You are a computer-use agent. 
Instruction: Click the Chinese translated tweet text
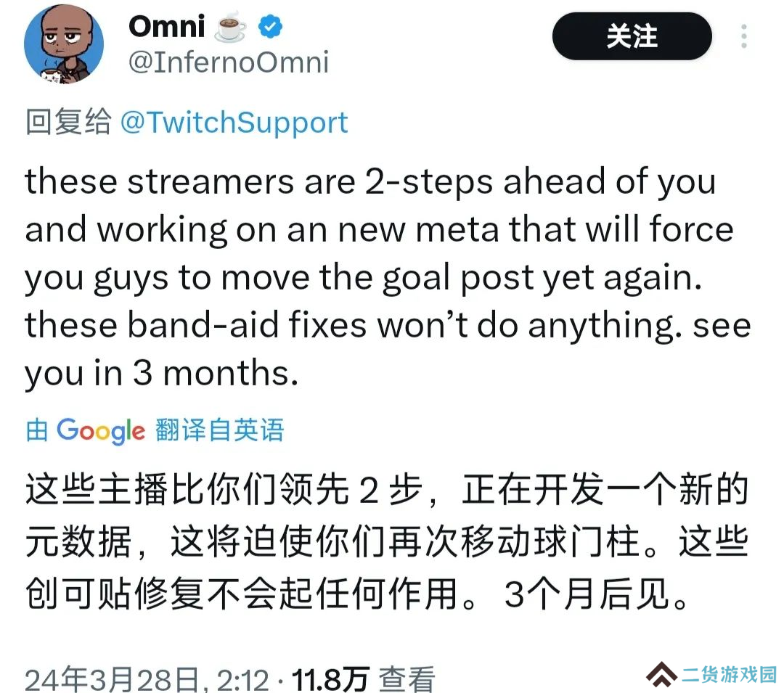pyautogui.click(x=387, y=541)
